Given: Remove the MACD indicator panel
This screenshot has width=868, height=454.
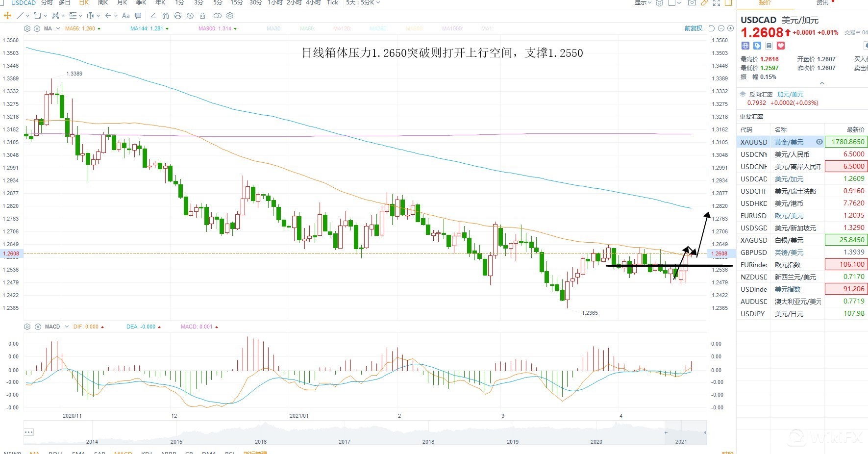Looking at the screenshot, I should (x=37, y=327).
